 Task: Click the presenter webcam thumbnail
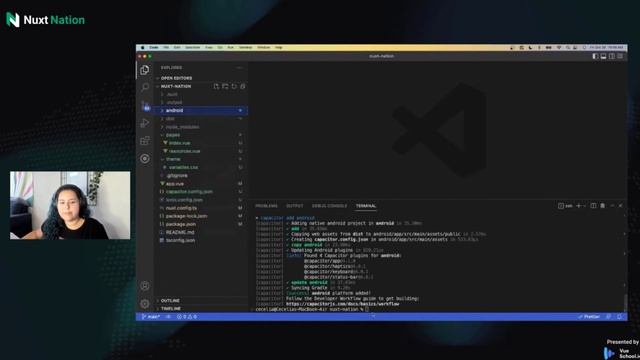click(70, 205)
